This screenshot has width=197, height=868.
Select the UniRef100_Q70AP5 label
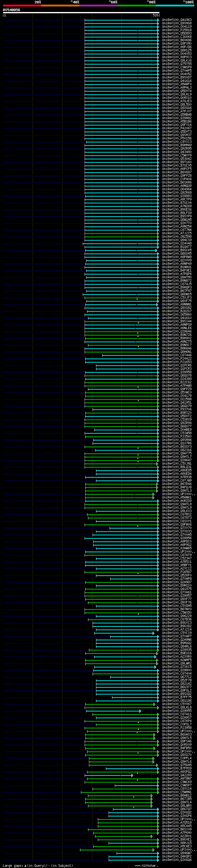tap(177, 71)
